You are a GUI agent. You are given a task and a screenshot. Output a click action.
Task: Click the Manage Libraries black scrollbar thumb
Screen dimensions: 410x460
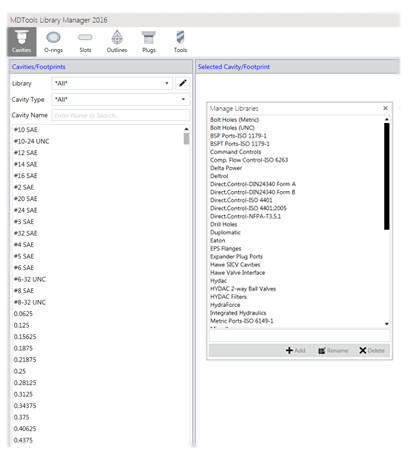click(387, 176)
